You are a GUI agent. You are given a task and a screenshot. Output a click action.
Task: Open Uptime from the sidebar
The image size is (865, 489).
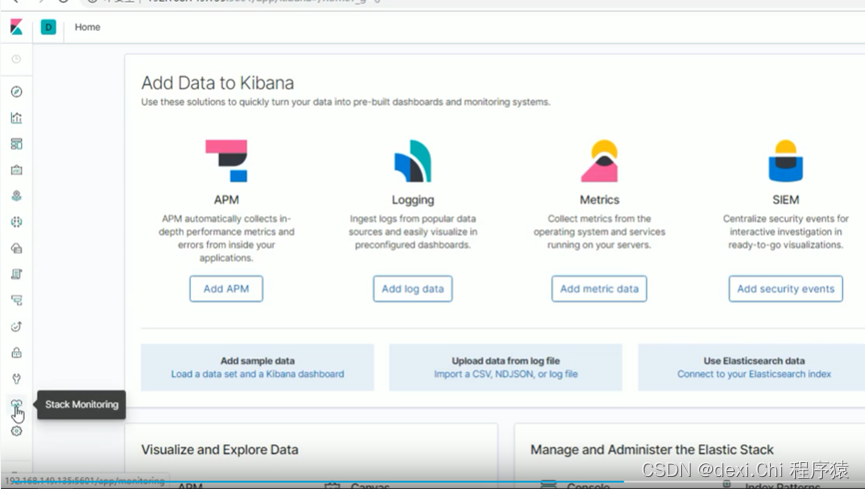pos(17,326)
